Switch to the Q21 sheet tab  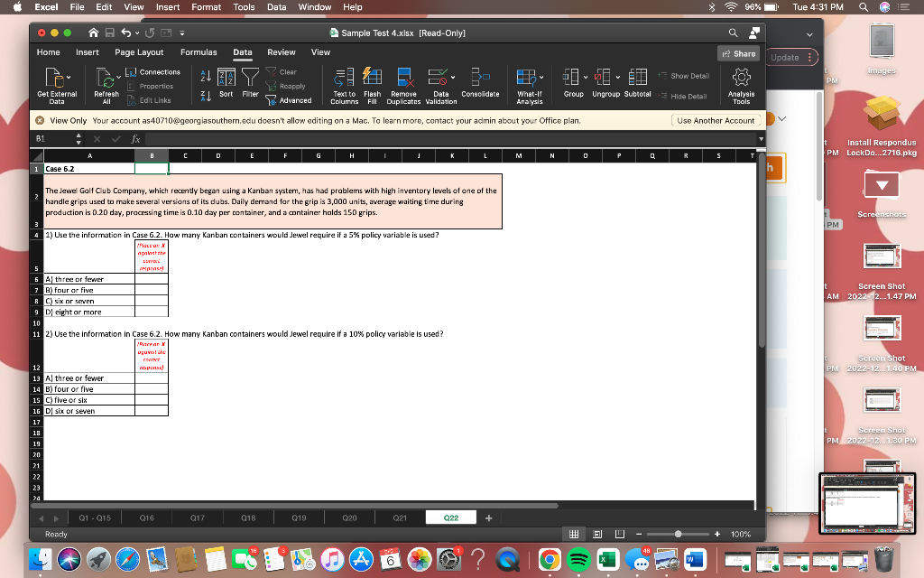(x=400, y=517)
